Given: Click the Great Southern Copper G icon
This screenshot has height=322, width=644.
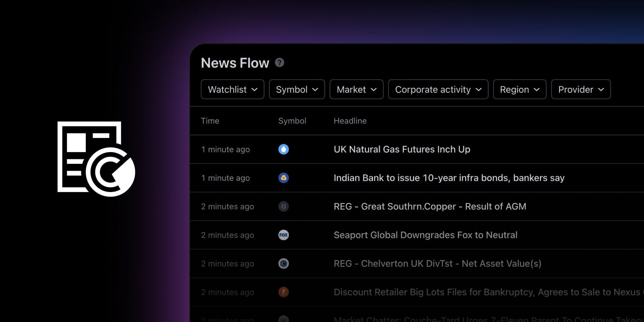Looking at the screenshot, I should 283,206.
